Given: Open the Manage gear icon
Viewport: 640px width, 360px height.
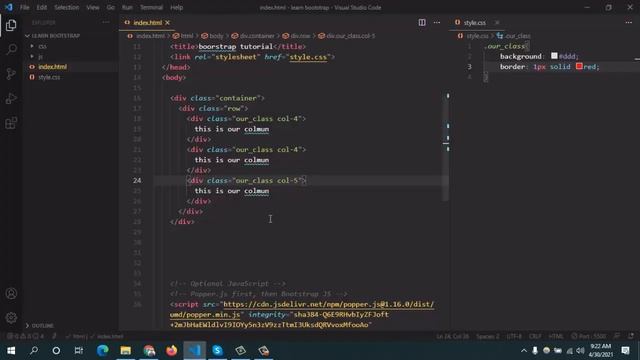Looking at the screenshot, I should (11, 318).
